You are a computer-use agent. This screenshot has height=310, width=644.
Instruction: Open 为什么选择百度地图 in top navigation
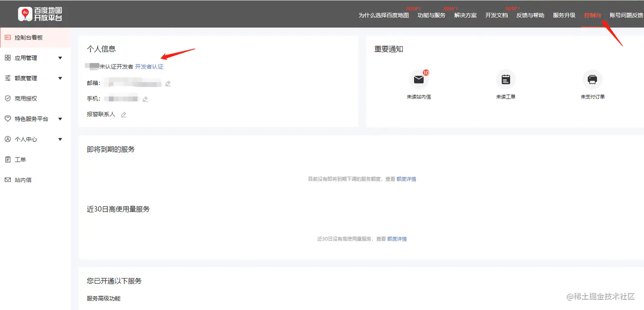[383, 15]
